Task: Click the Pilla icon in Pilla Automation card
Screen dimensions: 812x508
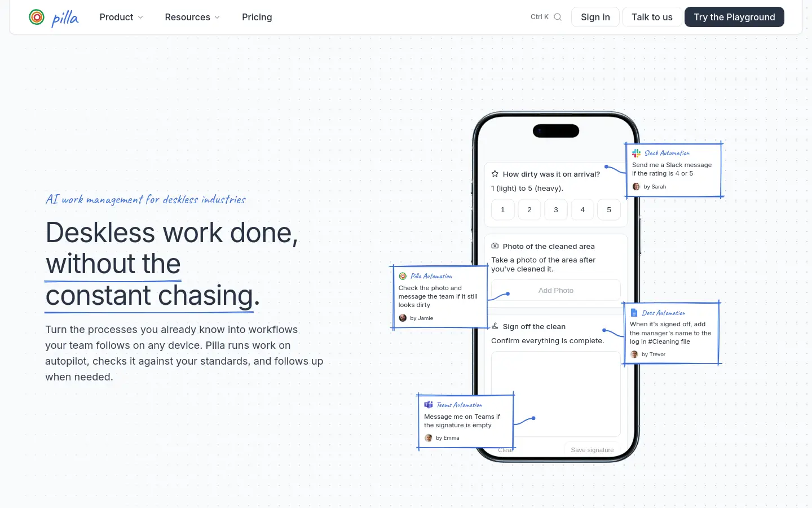Action: click(403, 276)
